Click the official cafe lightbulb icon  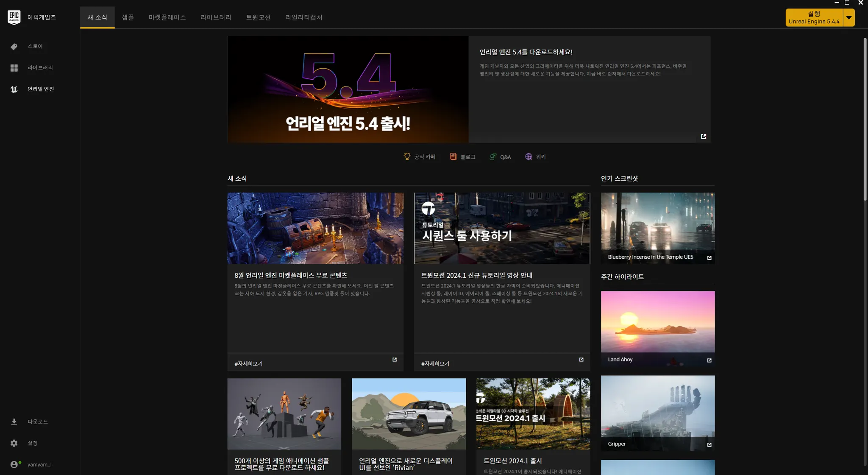tap(407, 156)
